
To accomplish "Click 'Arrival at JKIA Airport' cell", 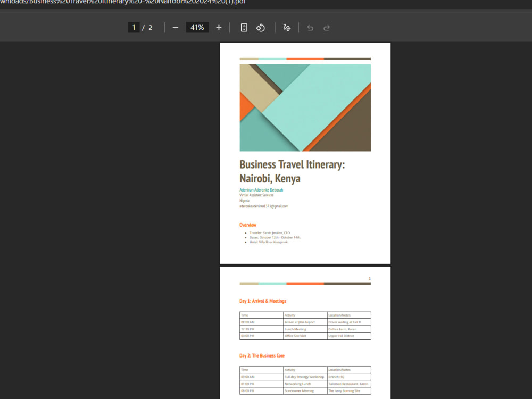I will (x=305, y=322).
